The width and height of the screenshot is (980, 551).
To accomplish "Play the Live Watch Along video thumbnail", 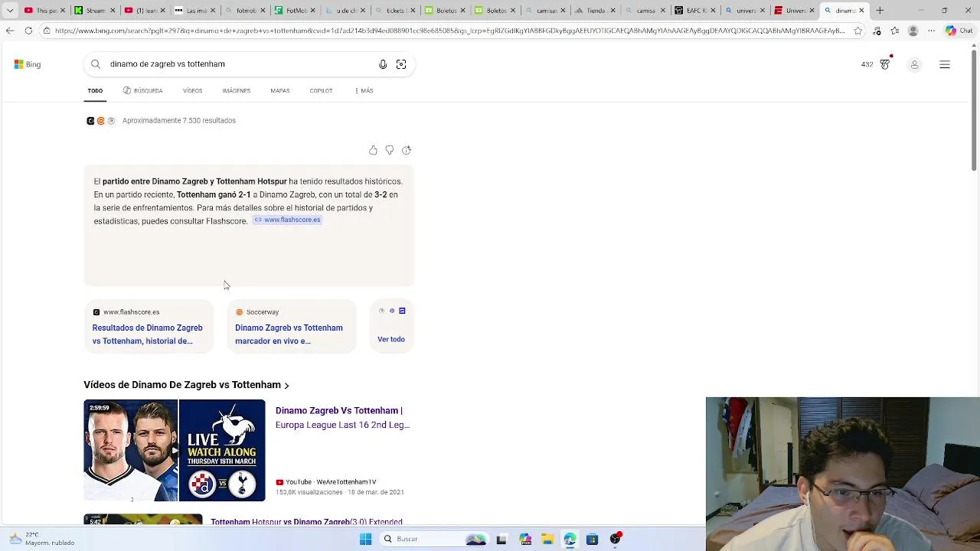I will [175, 450].
